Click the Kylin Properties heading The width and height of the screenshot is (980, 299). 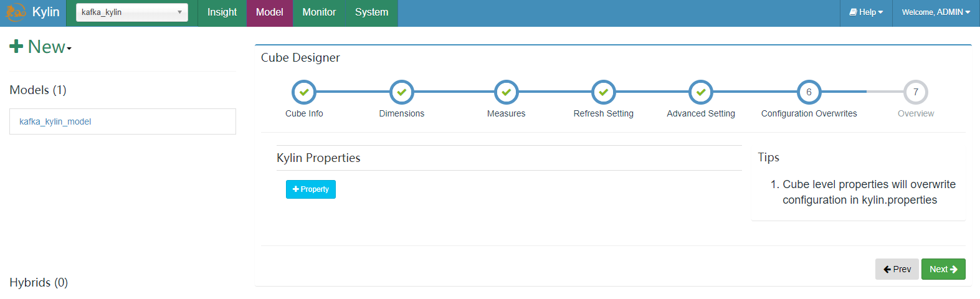(318, 158)
